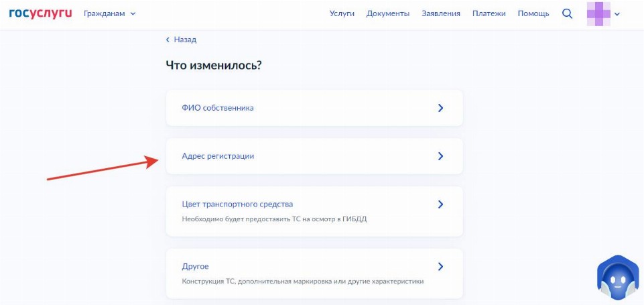Open the robot assistant chat icon
644x305 pixels.
[617, 279]
